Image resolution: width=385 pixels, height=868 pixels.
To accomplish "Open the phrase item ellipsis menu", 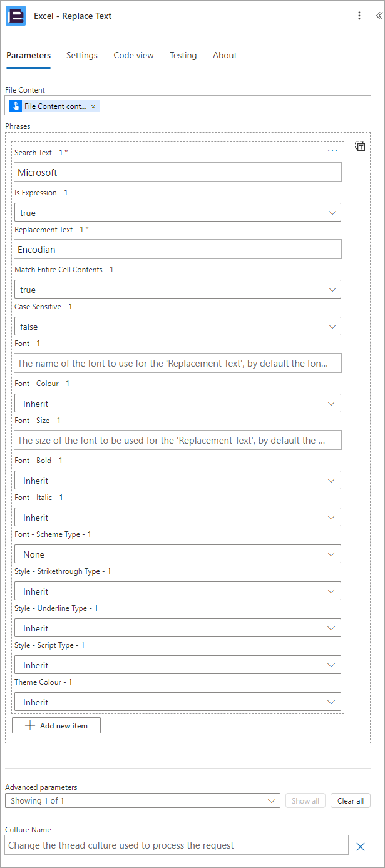I will (x=332, y=151).
